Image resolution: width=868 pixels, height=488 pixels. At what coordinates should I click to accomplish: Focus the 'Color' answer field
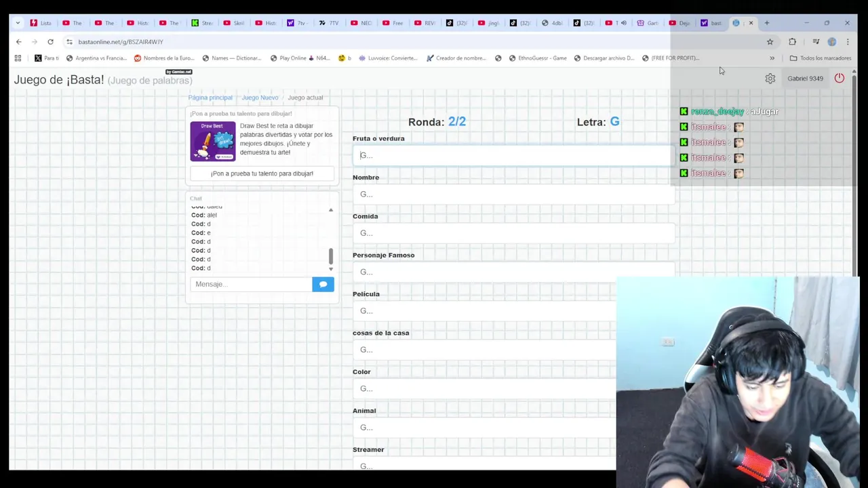click(x=484, y=388)
